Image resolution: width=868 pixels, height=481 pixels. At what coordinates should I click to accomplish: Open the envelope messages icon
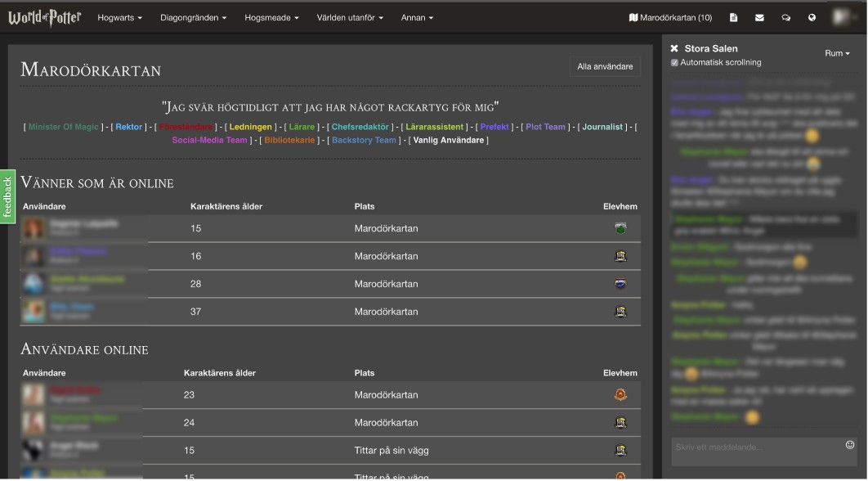(759, 17)
